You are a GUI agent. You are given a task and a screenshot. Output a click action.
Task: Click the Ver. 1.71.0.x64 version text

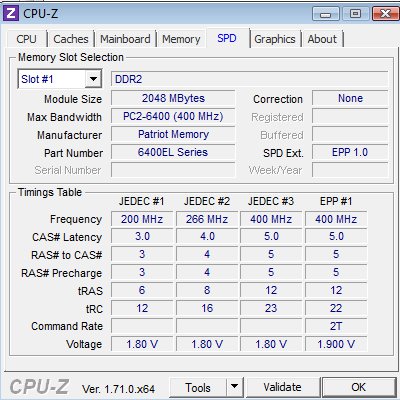(118, 389)
